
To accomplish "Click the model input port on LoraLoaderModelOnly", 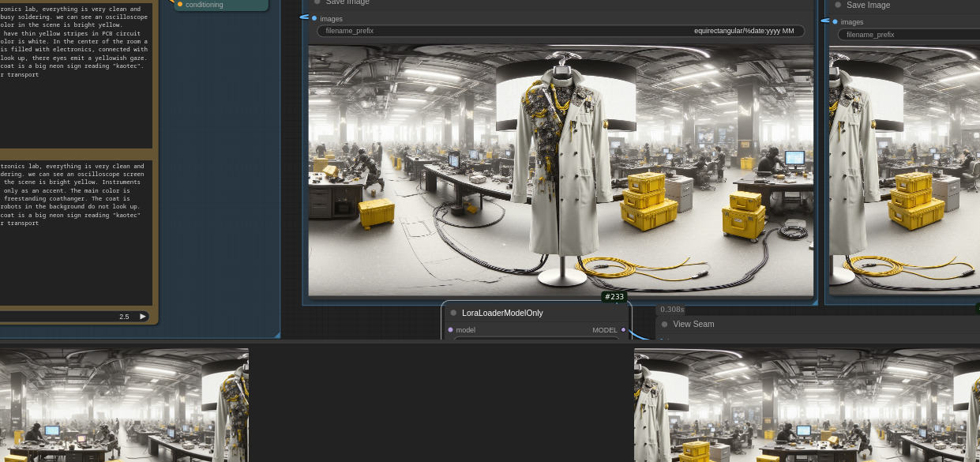I will click(450, 330).
